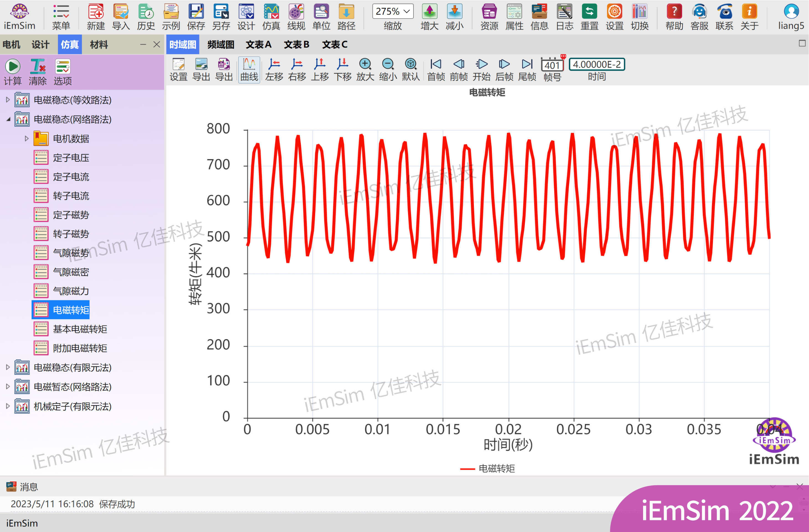Image resolution: width=809 pixels, height=532 pixels.
Task: Switch to the 电机 panel tab
Action: [12, 45]
